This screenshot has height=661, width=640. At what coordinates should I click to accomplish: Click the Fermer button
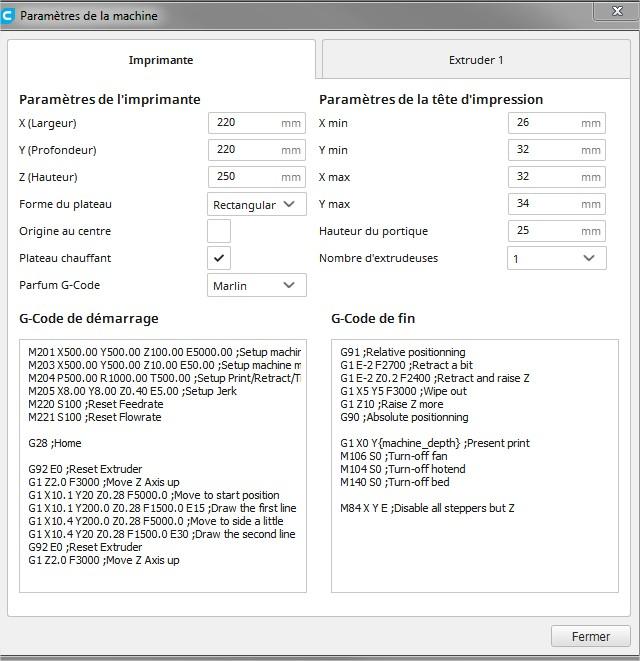click(591, 636)
